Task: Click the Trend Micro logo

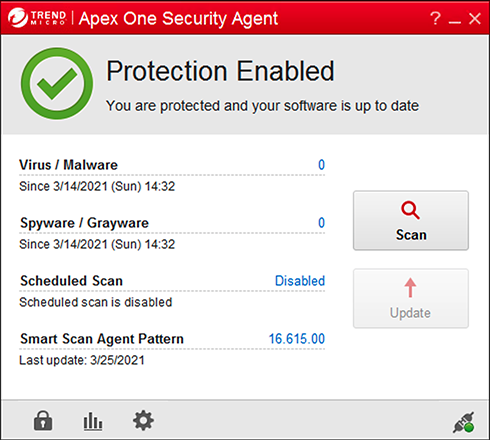Action: point(37,18)
